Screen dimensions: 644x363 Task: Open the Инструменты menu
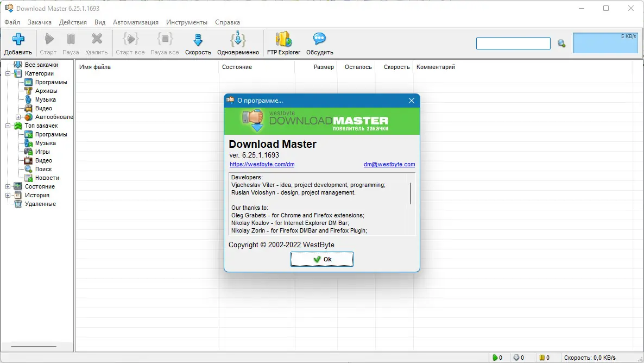tap(187, 22)
